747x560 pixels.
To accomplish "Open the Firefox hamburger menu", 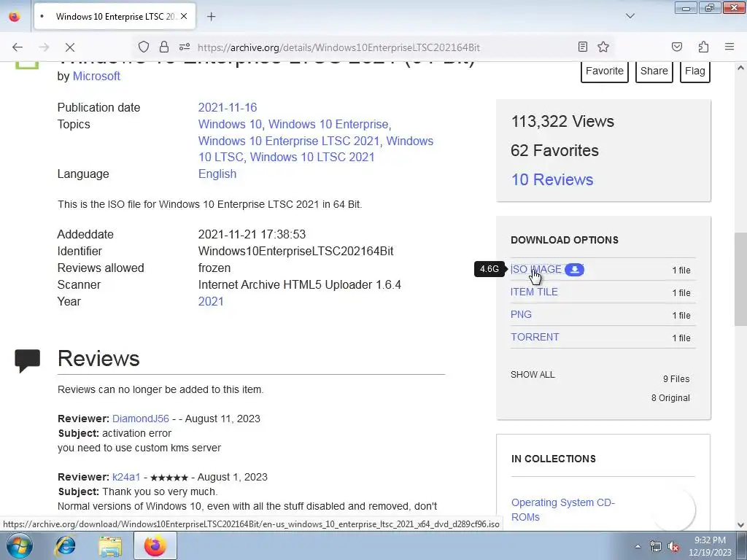I will pyautogui.click(x=729, y=47).
